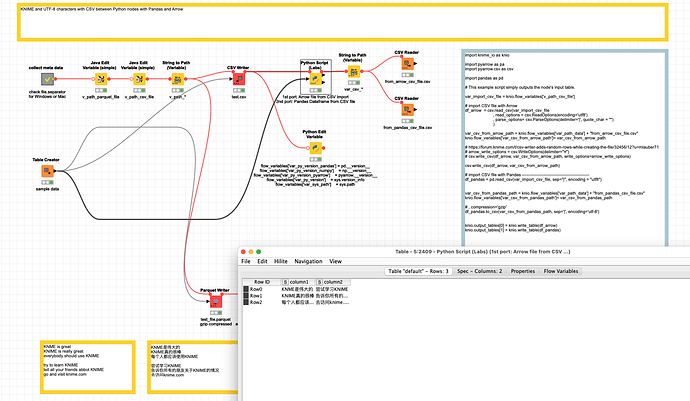Select the String to Path node var_csv_*
Viewport: 690px width, 401px height.
click(x=354, y=71)
